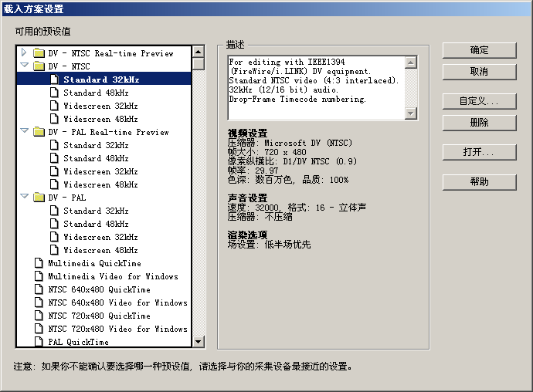This screenshot has height=392, width=533.
Task: Select Widescreen 32kHz under DV - PAL
Action: [100, 237]
